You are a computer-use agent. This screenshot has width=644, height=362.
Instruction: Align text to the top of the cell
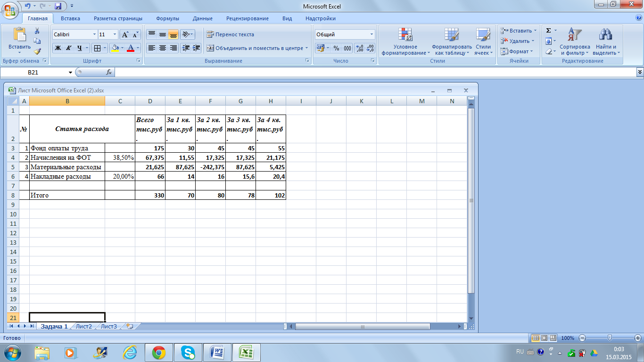coord(152,34)
